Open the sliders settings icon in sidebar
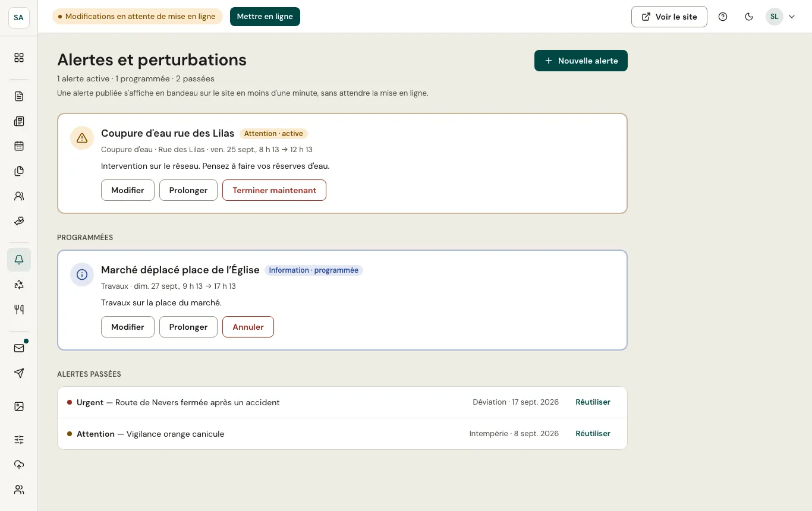This screenshot has height=511, width=812. pyautogui.click(x=19, y=440)
